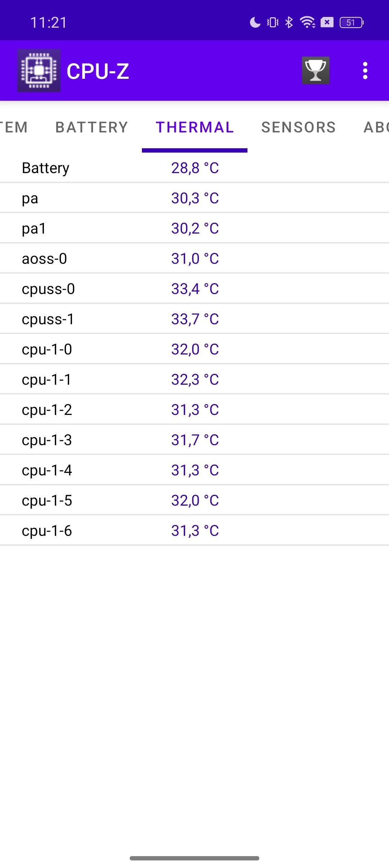Viewport: 389px width, 868px height.
Task: Select the Thermal tab
Action: pos(194,127)
